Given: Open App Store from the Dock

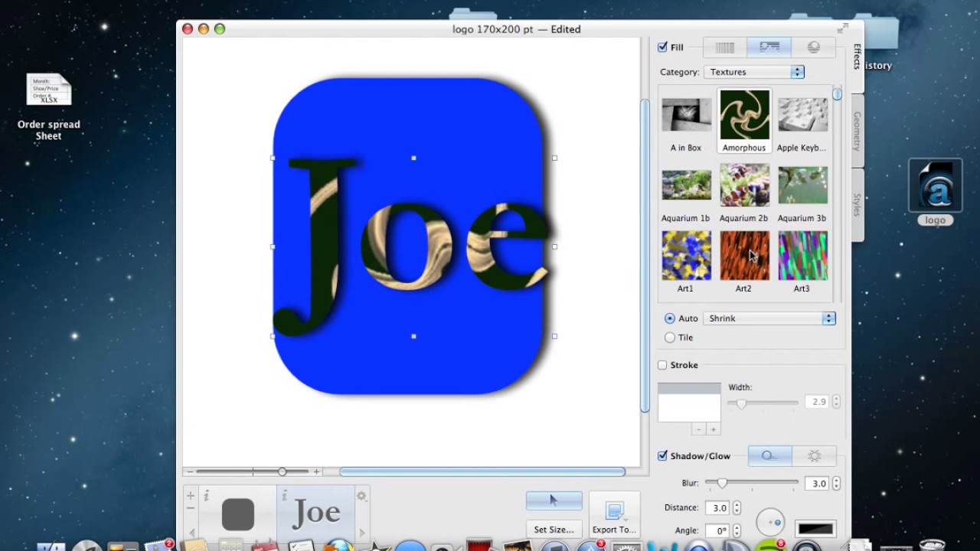Looking at the screenshot, I should point(590,546).
